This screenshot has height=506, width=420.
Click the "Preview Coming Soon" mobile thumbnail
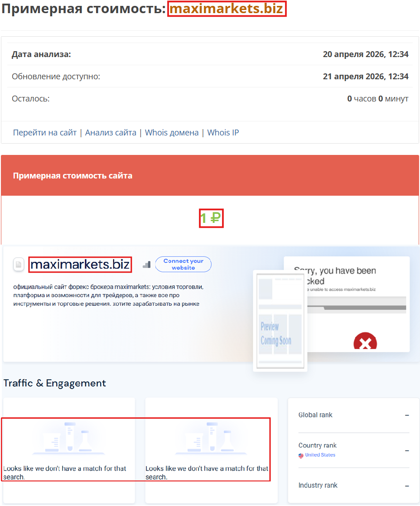coord(280,321)
